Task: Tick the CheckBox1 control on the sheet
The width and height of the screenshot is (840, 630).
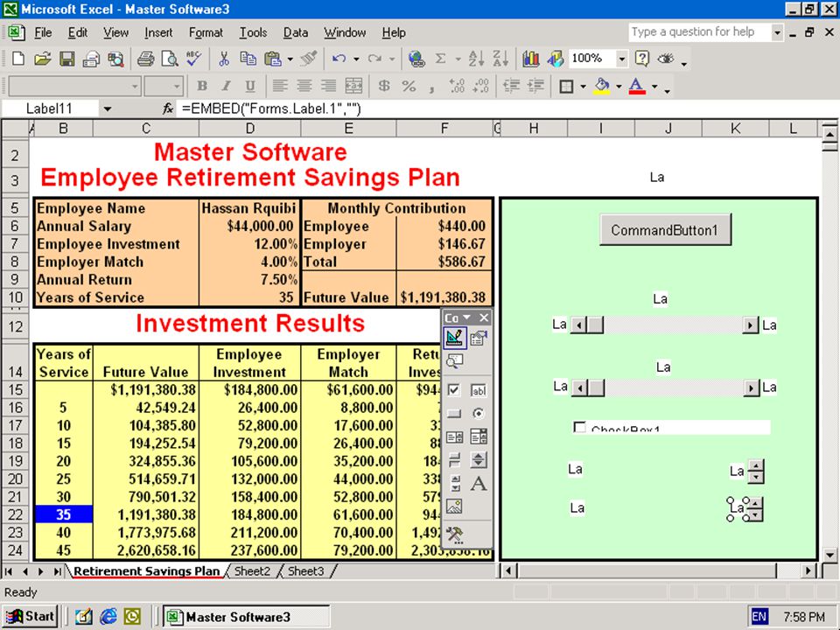Action: 579,428
